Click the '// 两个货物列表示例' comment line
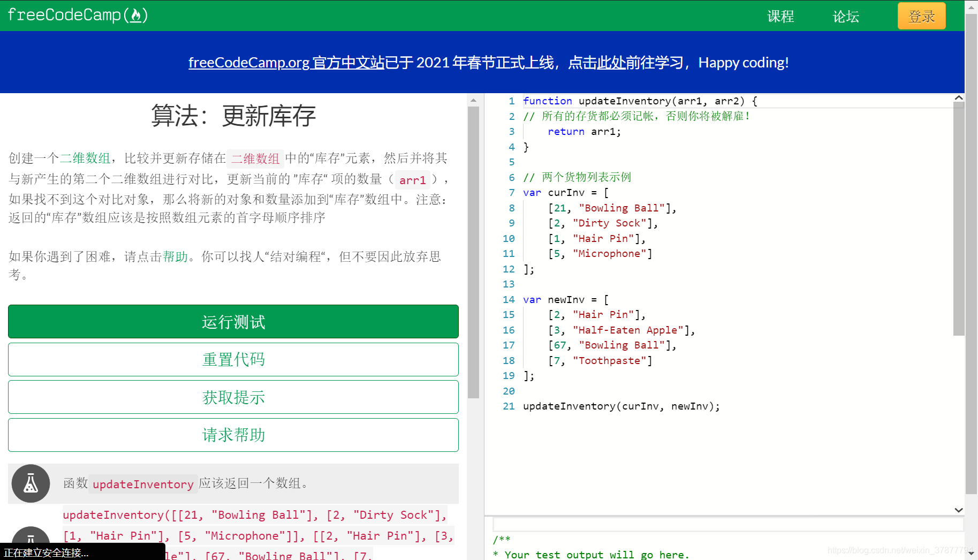Screen dimensions: 978x560 (577, 177)
